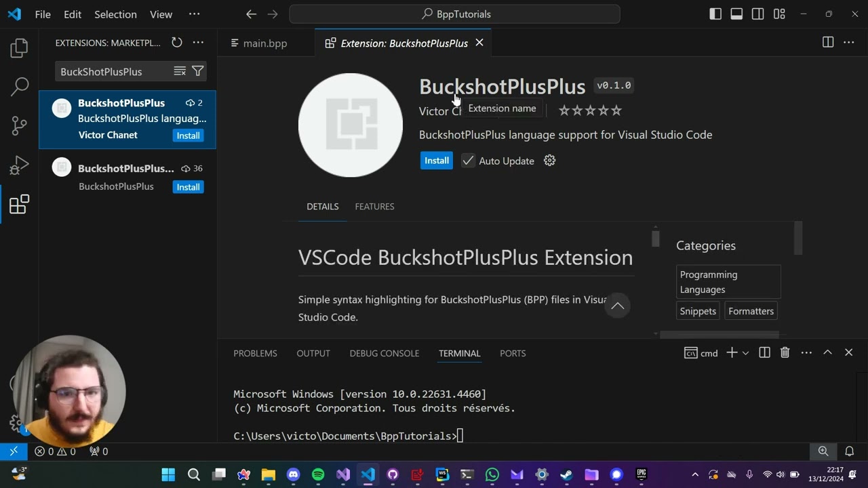This screenshot has width=868, height=488.
Task: Switch to the OUTPUT panel tab
Action: point(313,353)
